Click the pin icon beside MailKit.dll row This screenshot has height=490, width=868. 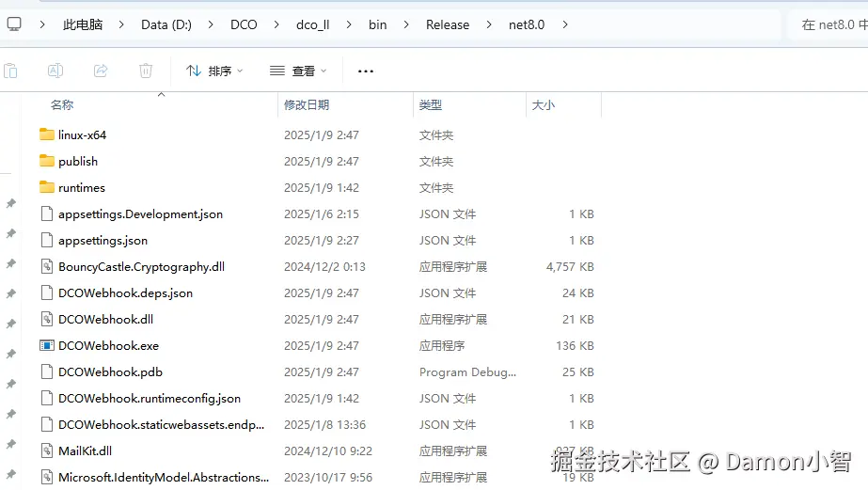pos(11,444)
